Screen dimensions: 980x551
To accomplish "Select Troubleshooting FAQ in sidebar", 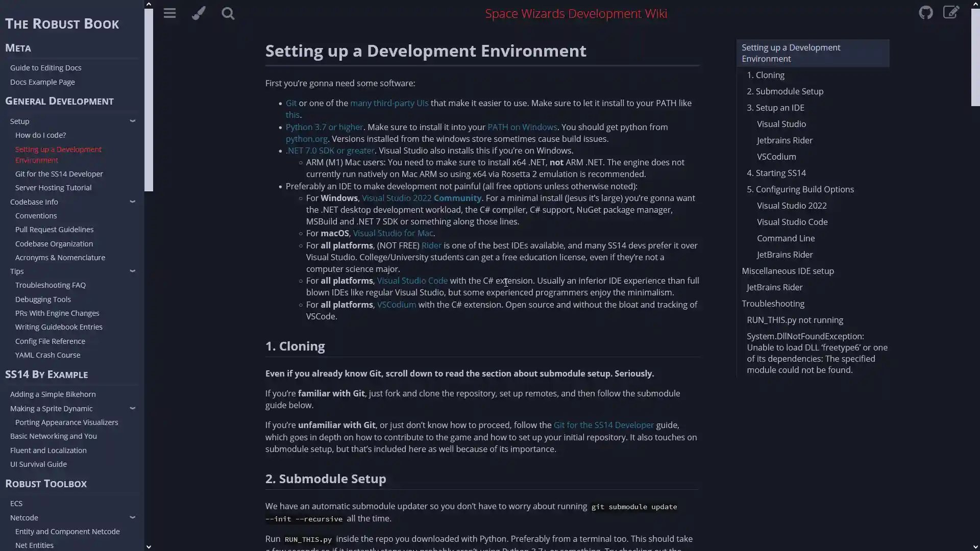I will coord(50,285).
